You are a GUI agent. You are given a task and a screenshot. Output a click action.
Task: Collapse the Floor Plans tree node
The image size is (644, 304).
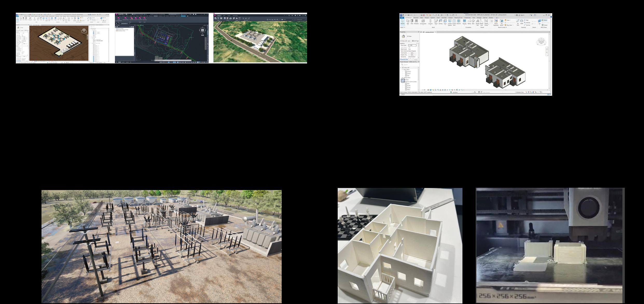(x=402, y=70)
